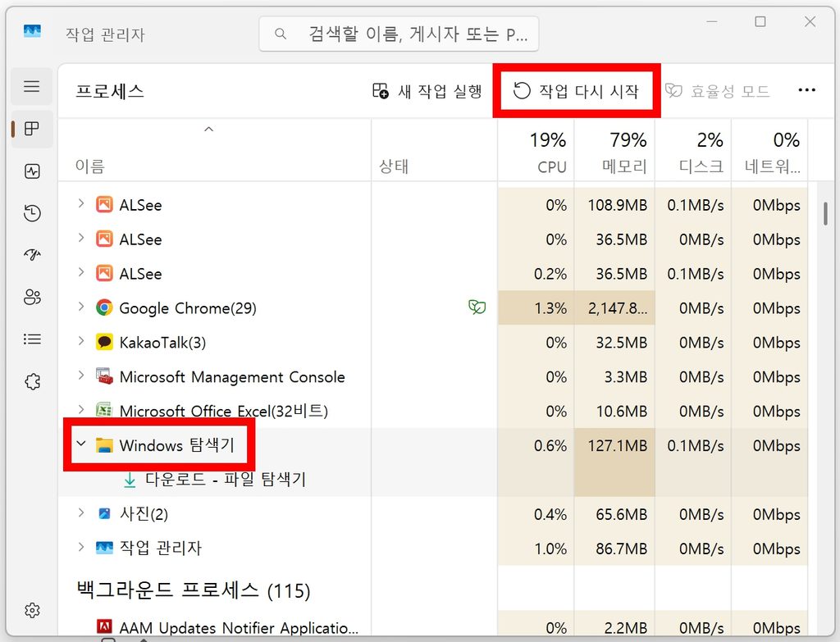840x642 pixels.
Task: Sort by the 디스크 column header
Action: pos(693,151)
